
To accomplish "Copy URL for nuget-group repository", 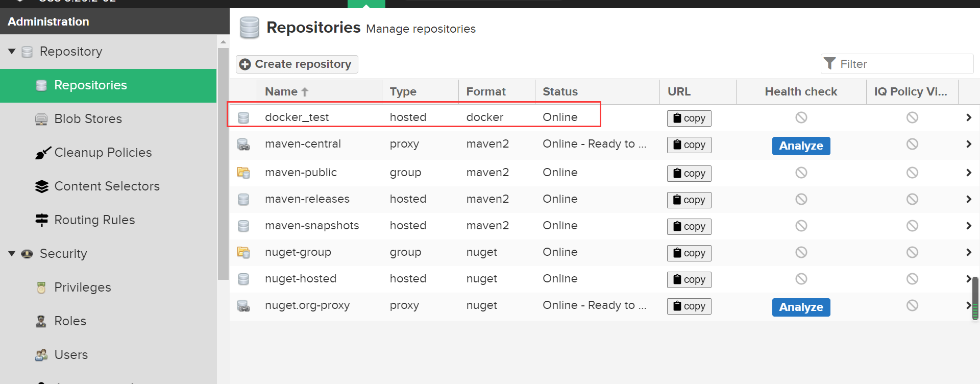I will coord(689,253).
